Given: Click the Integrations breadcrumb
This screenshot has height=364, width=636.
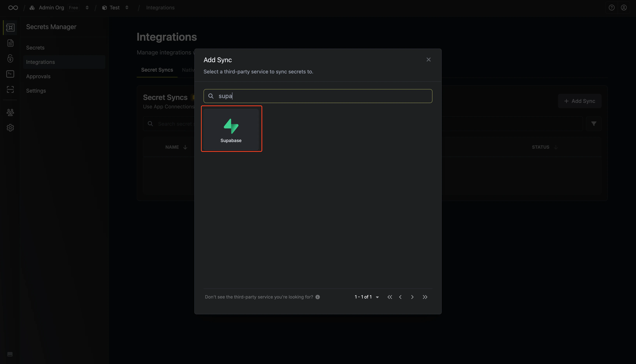Looking at the screenshot, I should [x=160, y=8].
